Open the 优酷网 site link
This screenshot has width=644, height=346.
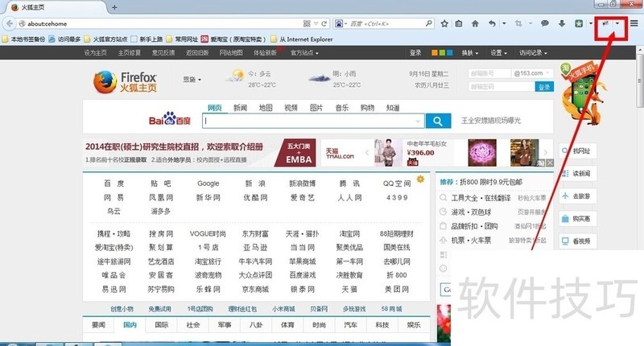coord(255,197)
